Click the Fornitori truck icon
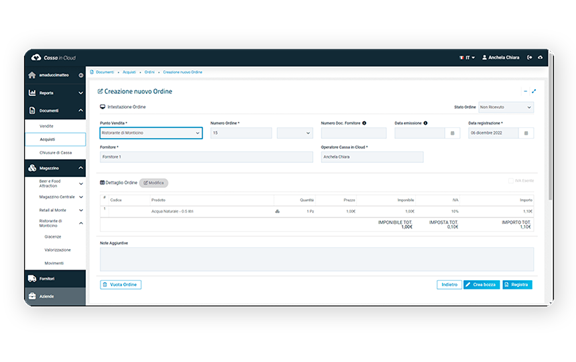576x362 pixels. 32,279
